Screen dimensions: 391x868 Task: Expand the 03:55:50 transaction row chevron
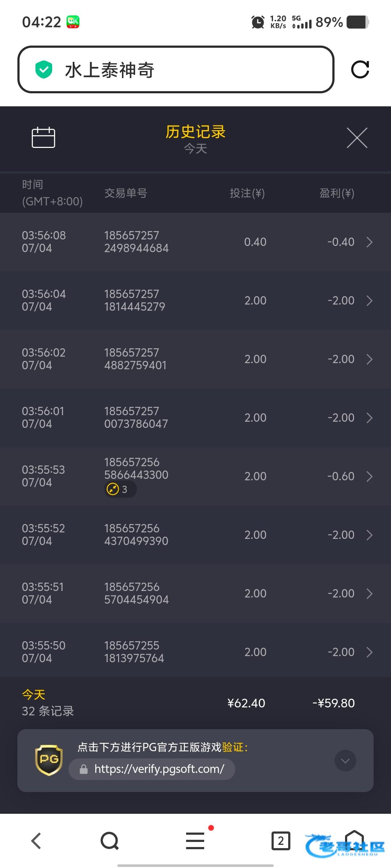(x=369, y=652)
